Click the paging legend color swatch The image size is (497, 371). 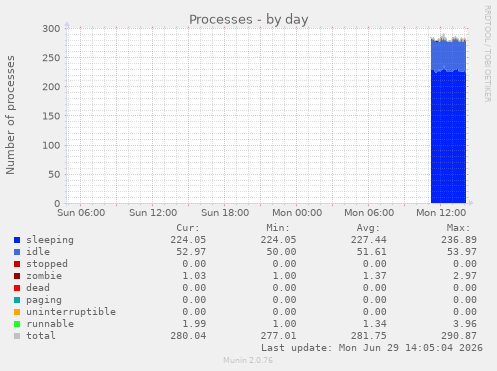point(17,300)
